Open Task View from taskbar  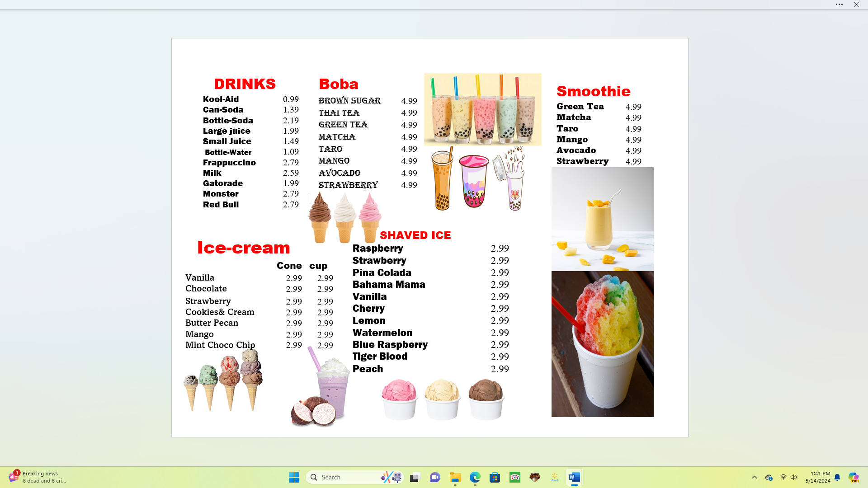tap(415, 477)
